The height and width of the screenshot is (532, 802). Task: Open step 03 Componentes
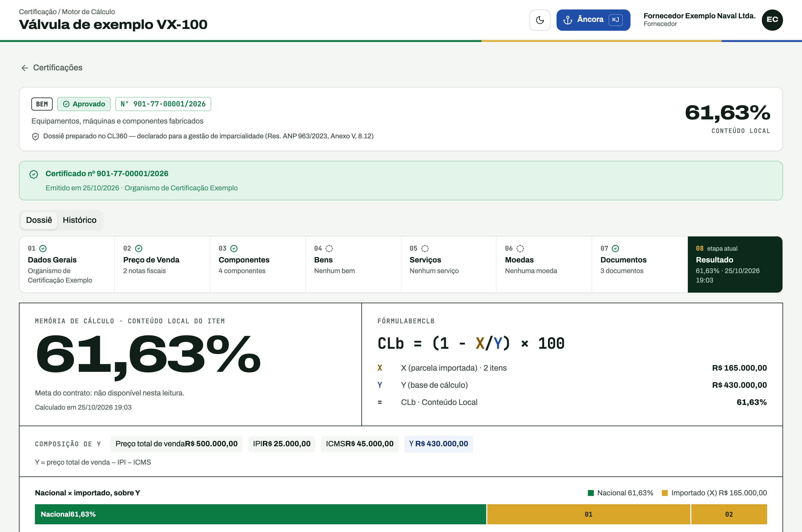click(x=258, y=264)
